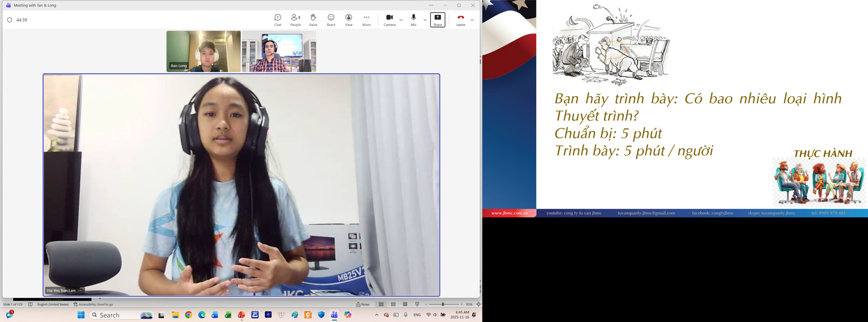The height and width of the screenshot is (322, 868).
Task: Open the View layout options
Action: pos(348,20)
